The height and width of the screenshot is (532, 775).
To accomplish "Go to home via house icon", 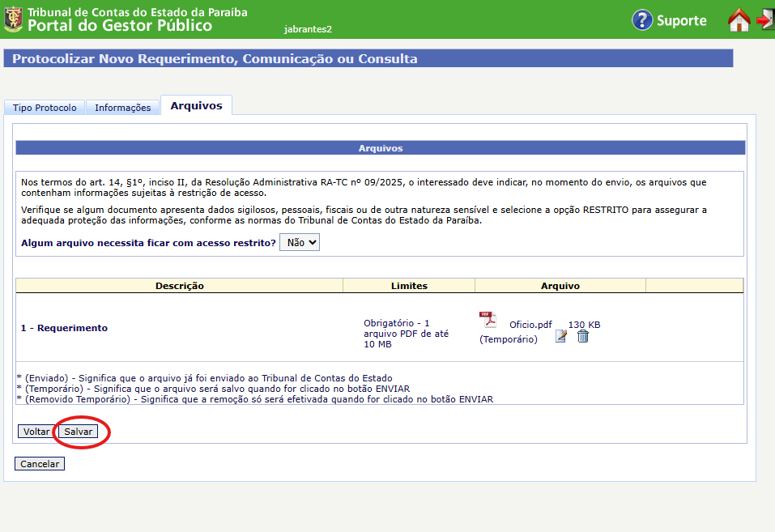I will pos(739,19).
